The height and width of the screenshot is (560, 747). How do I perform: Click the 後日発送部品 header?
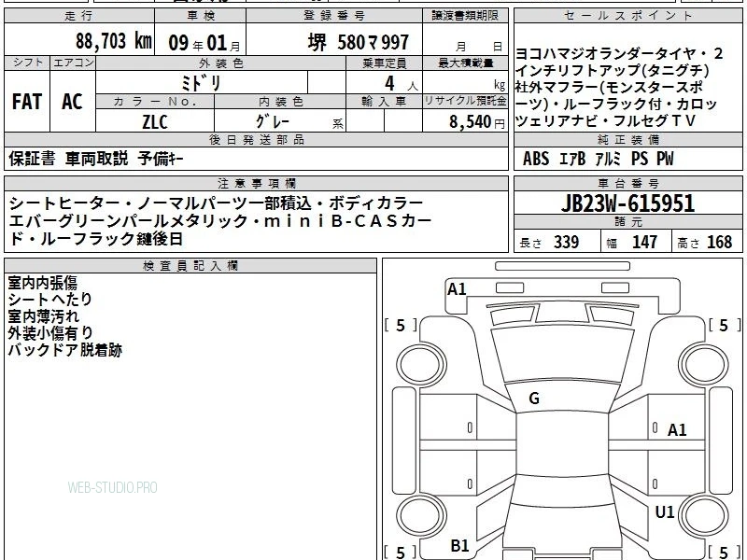pos(256,139)
